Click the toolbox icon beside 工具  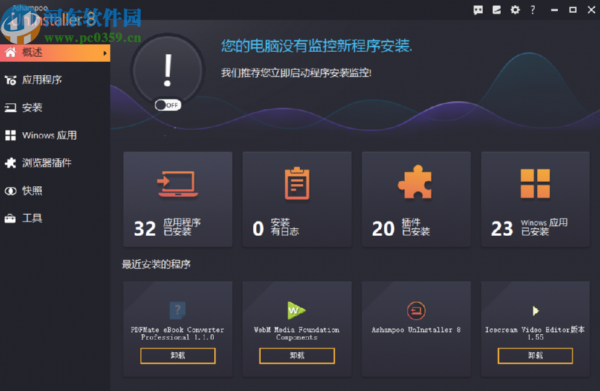10,218
